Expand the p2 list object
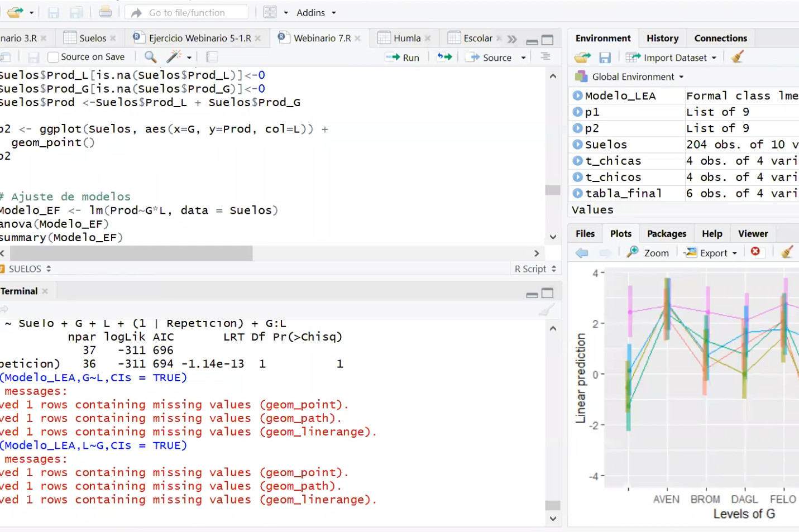The height and width of the screenshot is (532, 799). click(577, 128)
